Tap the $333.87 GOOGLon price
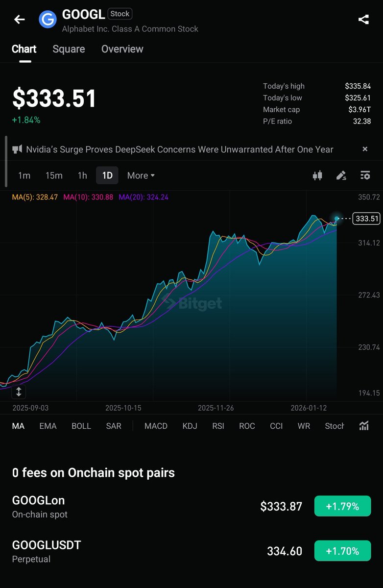Viewport: 383px width, 588px height. 281,507
